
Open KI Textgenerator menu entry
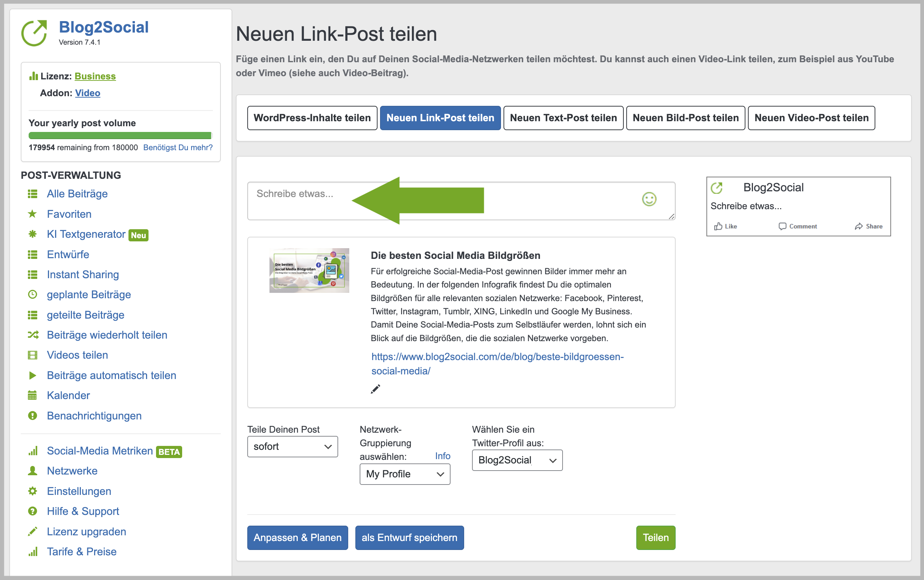tap(86, 234)
